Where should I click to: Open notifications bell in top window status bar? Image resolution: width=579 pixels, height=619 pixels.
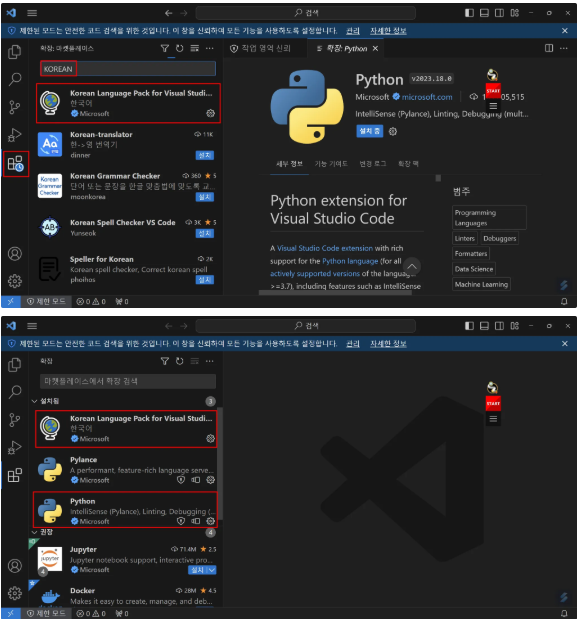(564, 302)
